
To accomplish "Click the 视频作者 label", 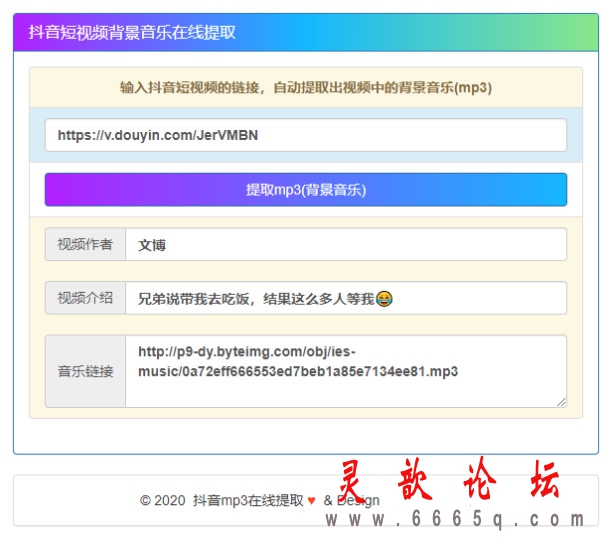I will pyautogui.click(x=85, y=244).
